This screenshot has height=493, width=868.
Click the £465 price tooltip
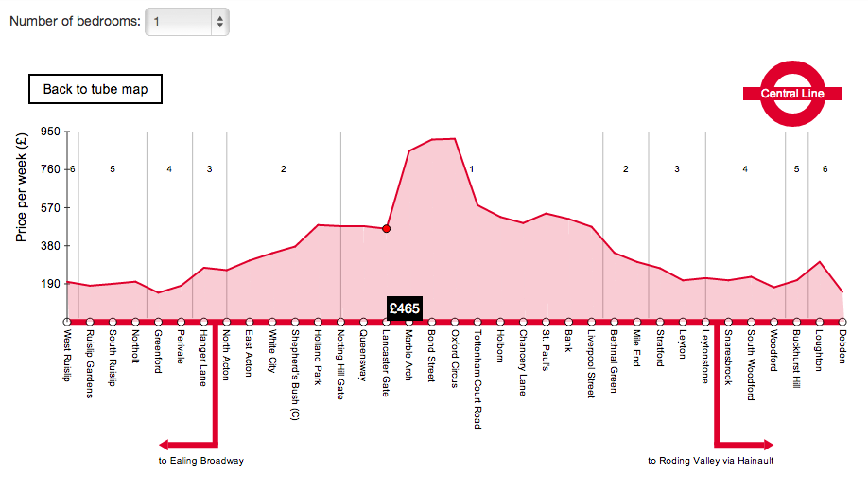(x=405, y=308)
